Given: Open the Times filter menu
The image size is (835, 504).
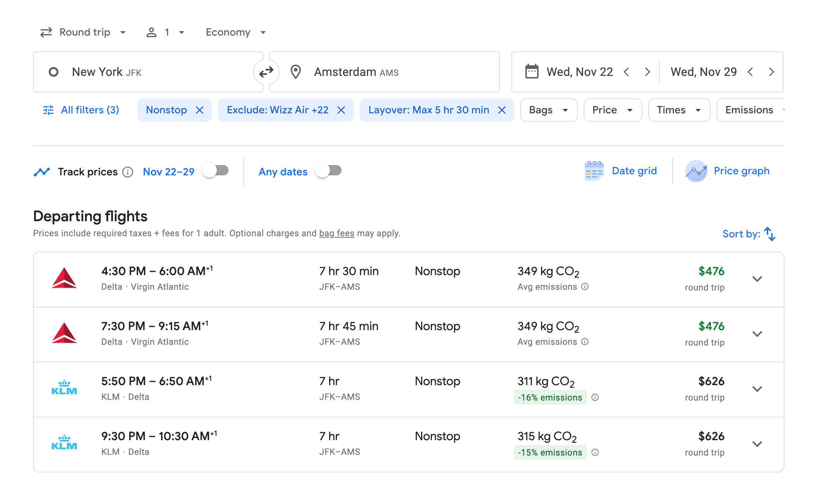Looking at the screenshot, I should (679, 110).
